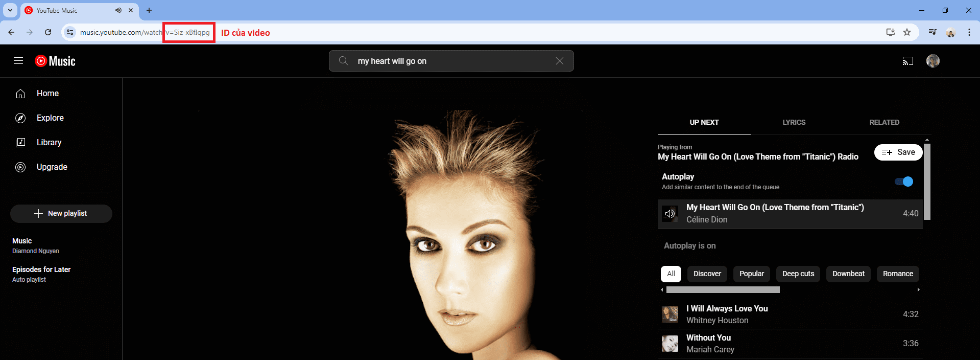980x360 pixels.
Task: Open a new browser tab
Action: [149, 10]
